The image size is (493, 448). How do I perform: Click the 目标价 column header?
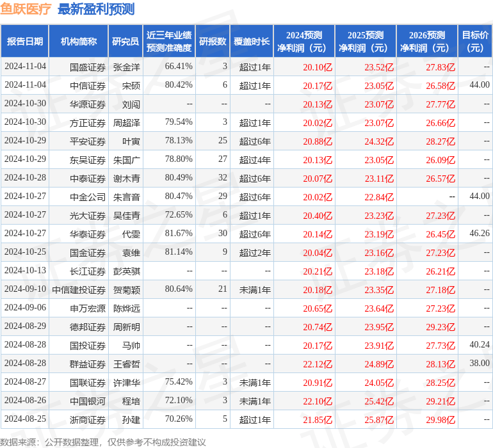tap(475, 41)
